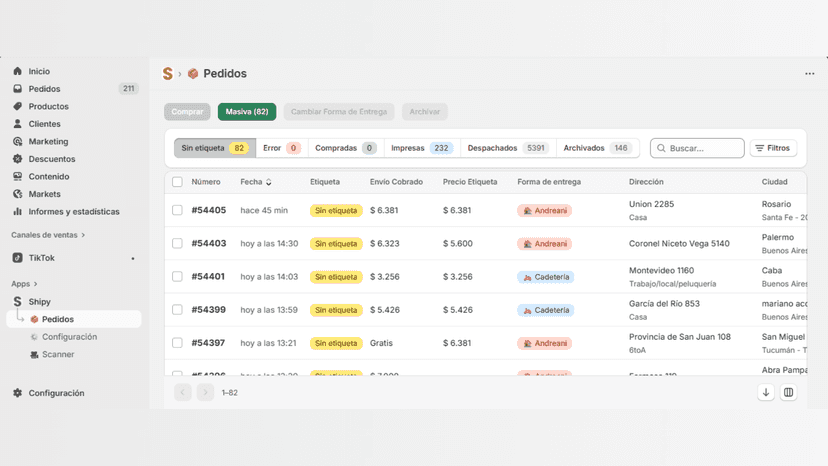Click the Masiva (82) button
Viewport: 828px width, 466px height.
pyautogui.click(x=247, y=111)
